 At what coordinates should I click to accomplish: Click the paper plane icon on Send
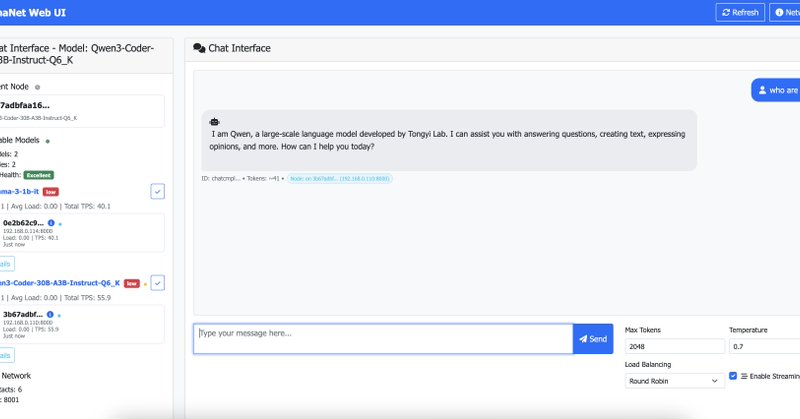(x=583, y=339)
